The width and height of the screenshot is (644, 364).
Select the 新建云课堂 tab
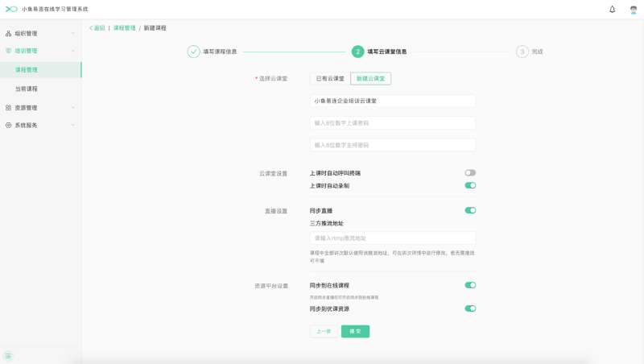tap(370, 79)
